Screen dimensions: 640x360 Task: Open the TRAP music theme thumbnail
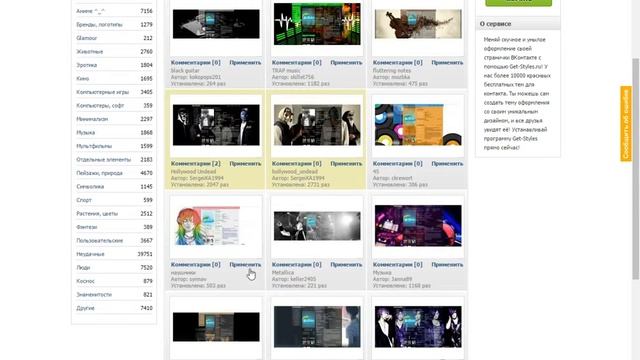[x=317, y=24]
